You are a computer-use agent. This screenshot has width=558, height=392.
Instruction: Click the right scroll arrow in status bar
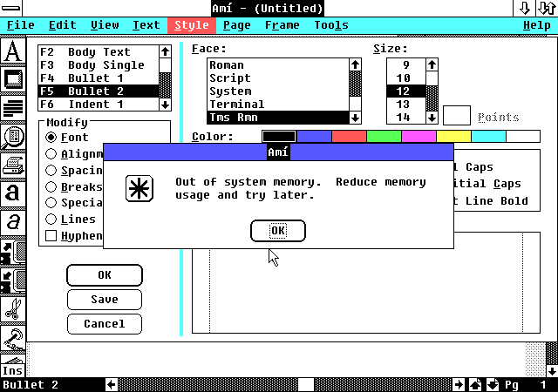(459, 384)
